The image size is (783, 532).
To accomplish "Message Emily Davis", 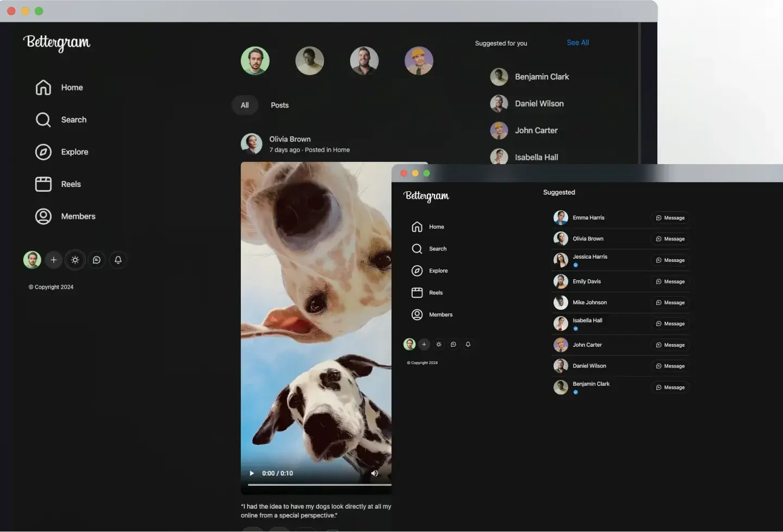I will pos(670,281).
